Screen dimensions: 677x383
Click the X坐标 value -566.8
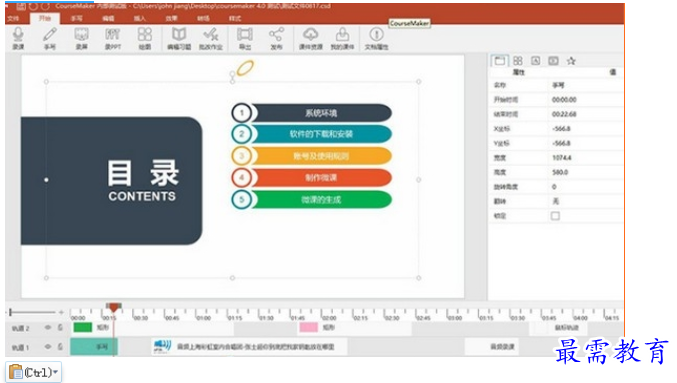click(561, 129)
